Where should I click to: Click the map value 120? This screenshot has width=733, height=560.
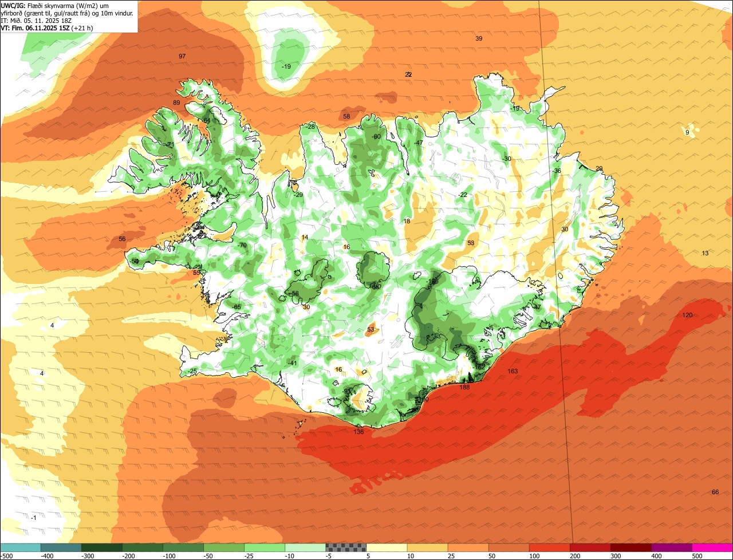pyautogui.click(x=688, y=316)
